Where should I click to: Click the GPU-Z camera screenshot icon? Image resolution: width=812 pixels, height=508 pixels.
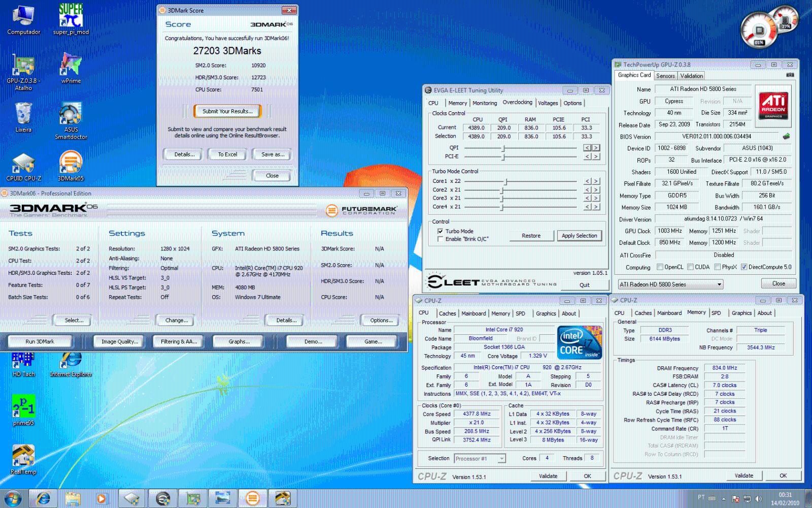tap(790, 75)
